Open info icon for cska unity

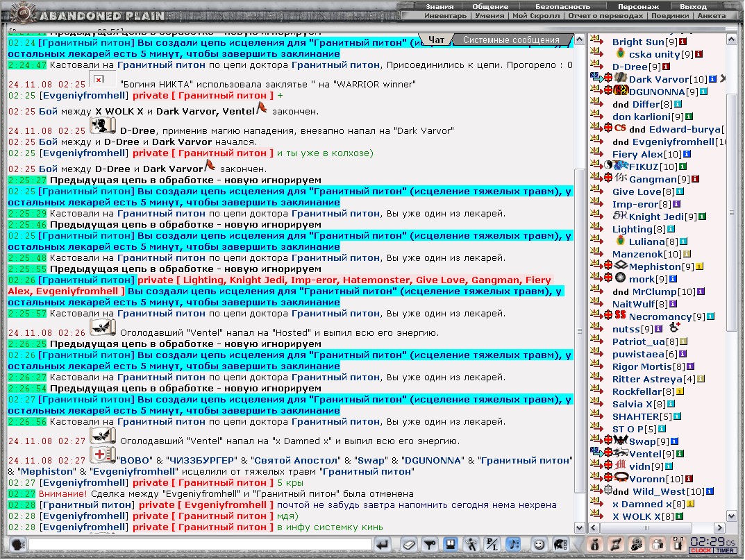tap(699, 54)
